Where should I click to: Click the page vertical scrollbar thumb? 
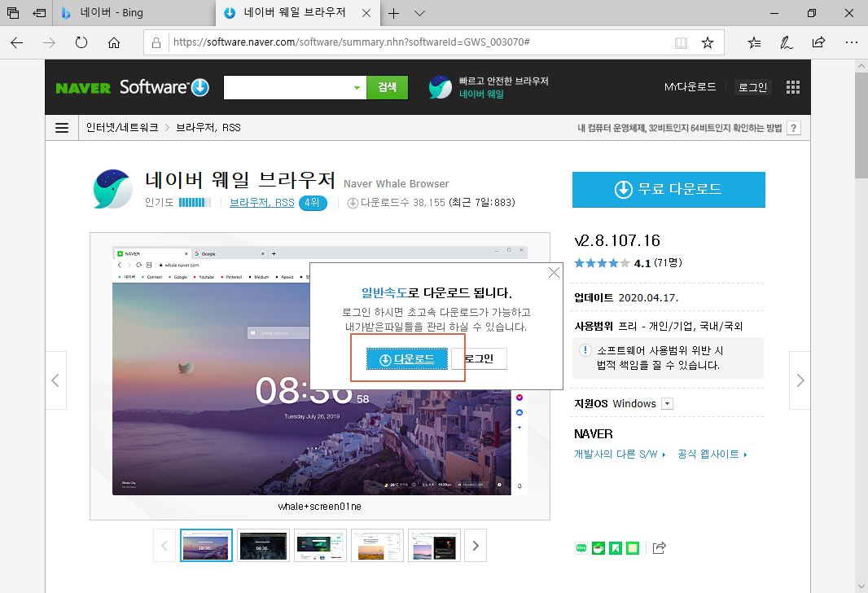tap(861, 125)
